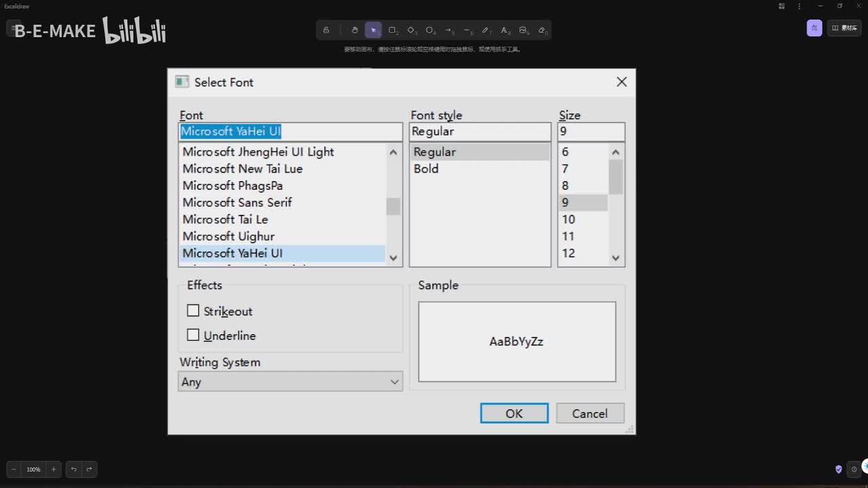The image size is (868, 488).
Task: Click the Select Font dialog window icon
Action: coord(182,82)
